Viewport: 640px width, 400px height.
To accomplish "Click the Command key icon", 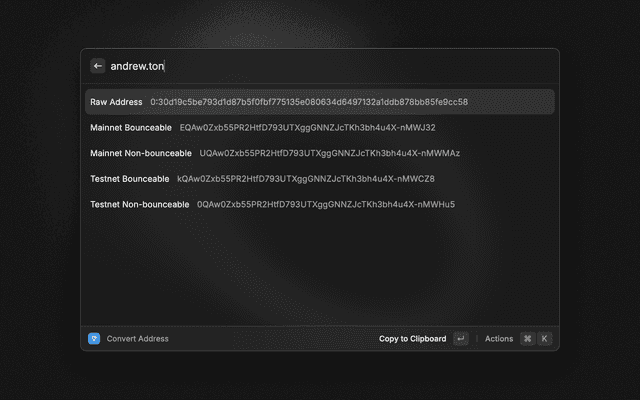I will coord(527,339).
